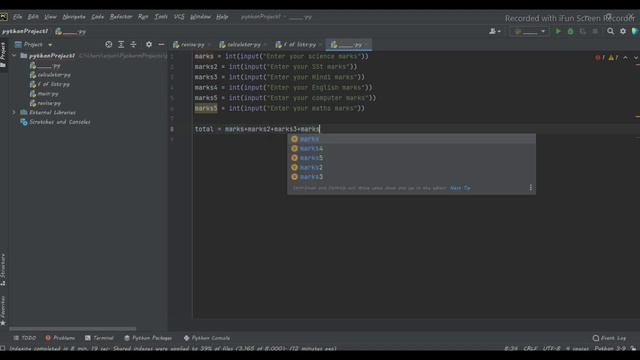Image resolution: width=640 pixels, height=360 pixels.
Task: Select marks5 from completion list
Action: click(411, 158)
